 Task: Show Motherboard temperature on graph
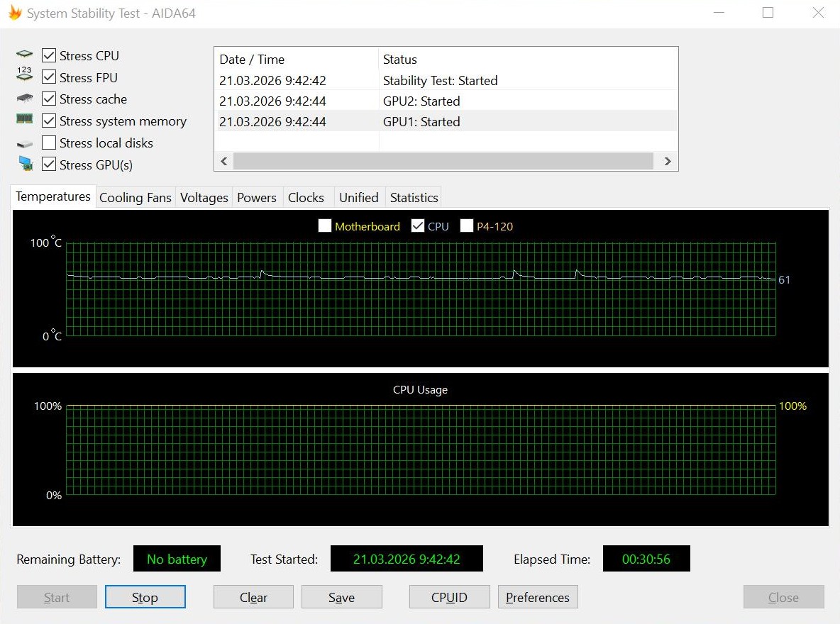325,225
